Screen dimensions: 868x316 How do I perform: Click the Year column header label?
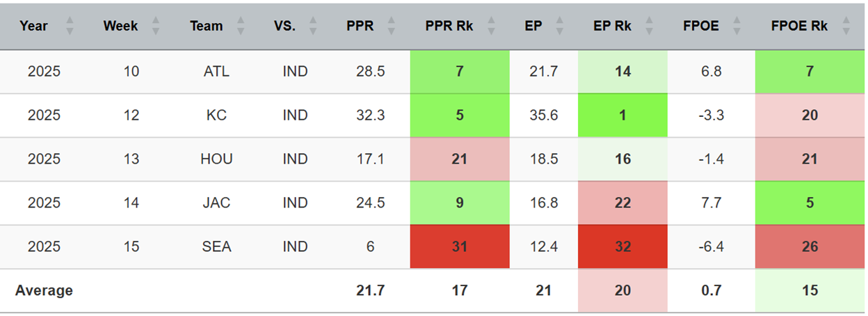33,26
